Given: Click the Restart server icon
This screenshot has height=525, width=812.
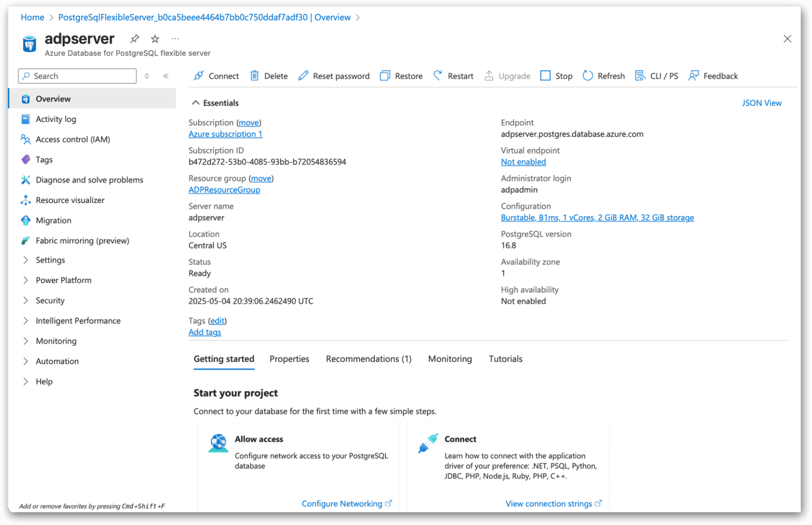Looking at the screenshot, I should click(438, 76).
